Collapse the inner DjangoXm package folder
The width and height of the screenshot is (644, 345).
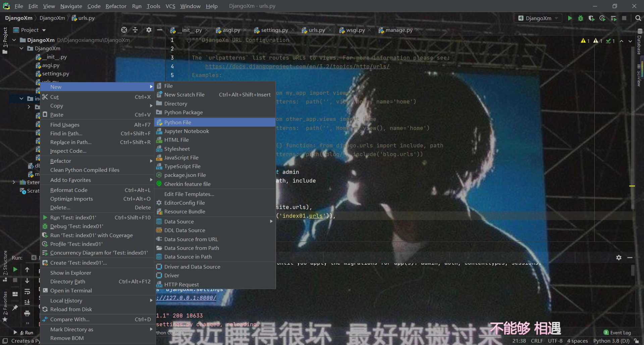coord(21,48)
